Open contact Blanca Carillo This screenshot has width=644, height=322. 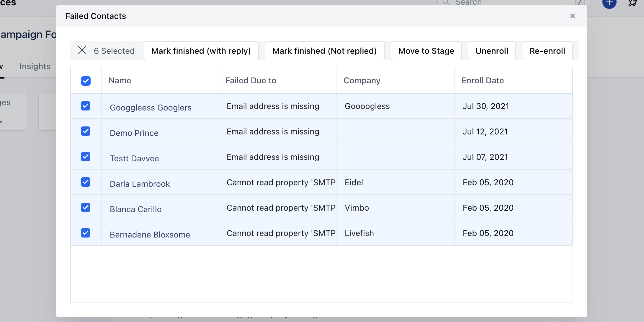[x=135, y=209]
